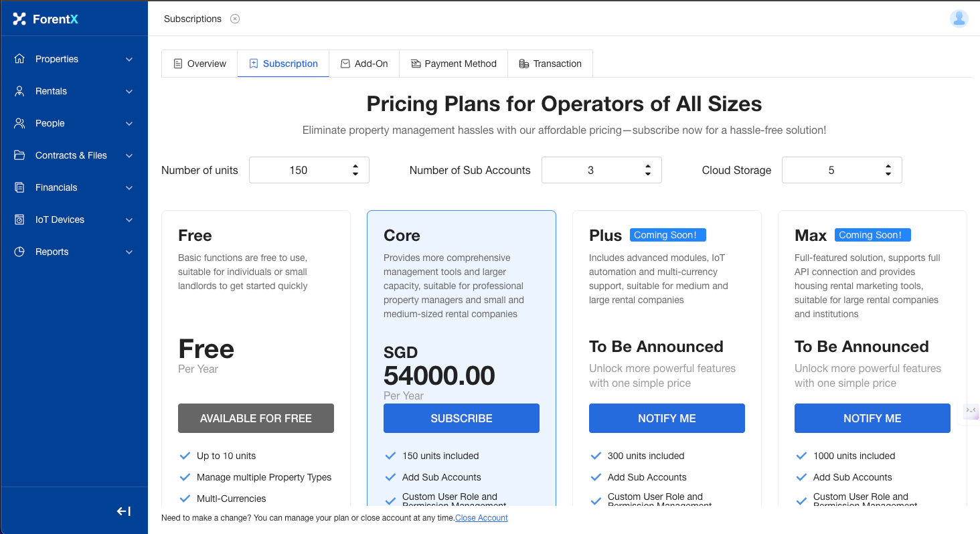Click the Cloud Storage input field

pyautogui.click(x=831, y=170)
